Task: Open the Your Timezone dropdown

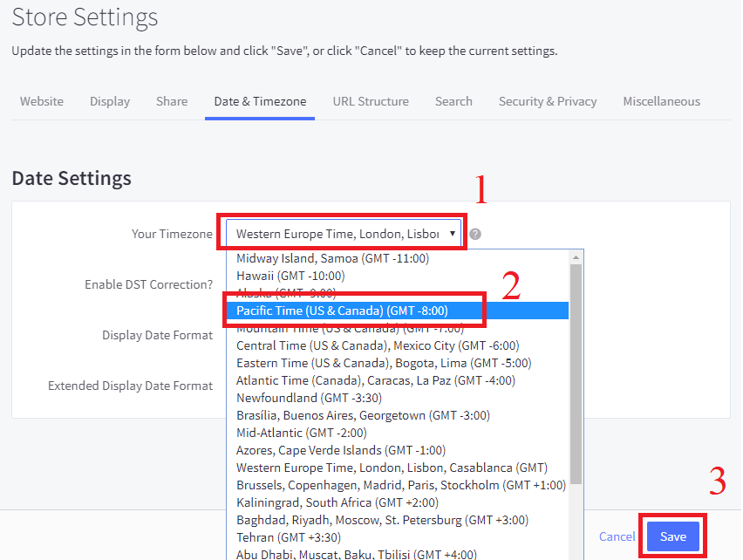Action: [x=344, y=234]
